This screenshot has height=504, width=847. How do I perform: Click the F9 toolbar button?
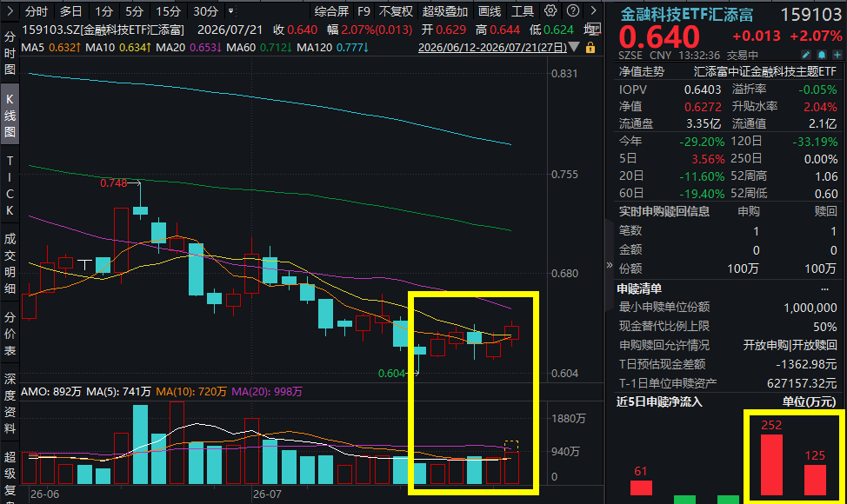(363, 11)
